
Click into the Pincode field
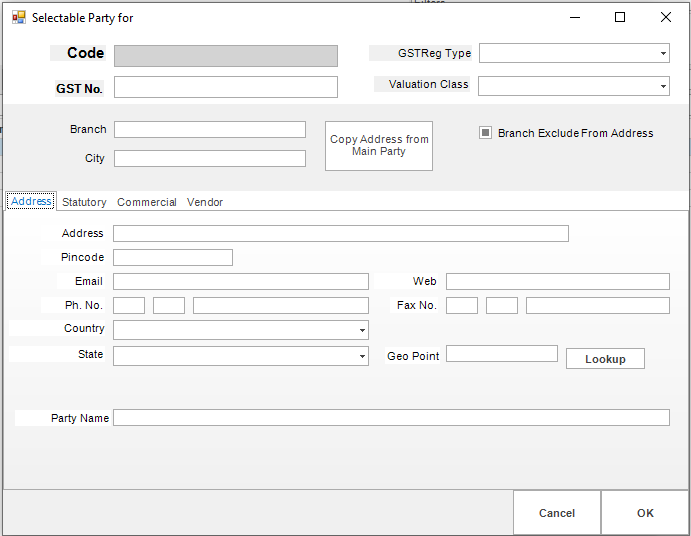tap(172, 257)
